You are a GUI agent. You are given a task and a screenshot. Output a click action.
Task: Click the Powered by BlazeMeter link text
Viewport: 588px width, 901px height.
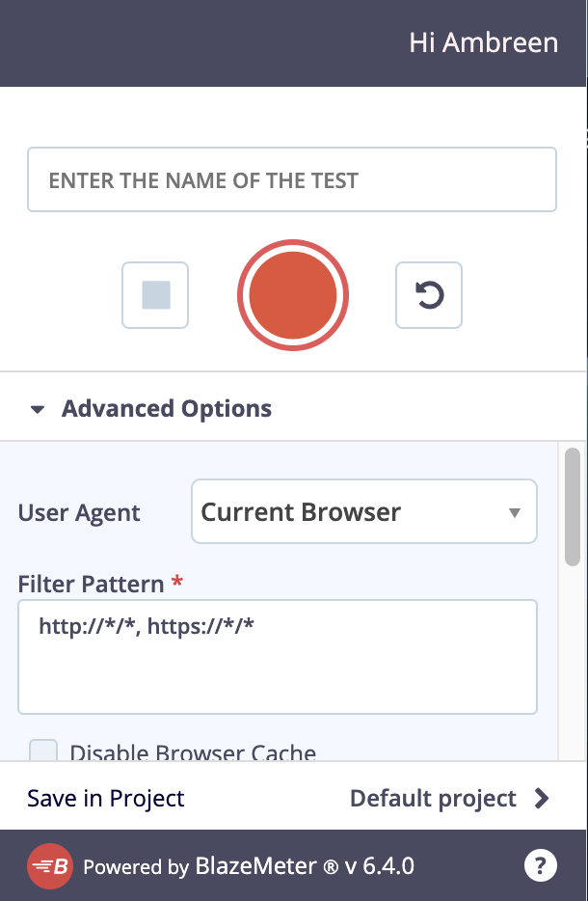click(x=200, y=866)
